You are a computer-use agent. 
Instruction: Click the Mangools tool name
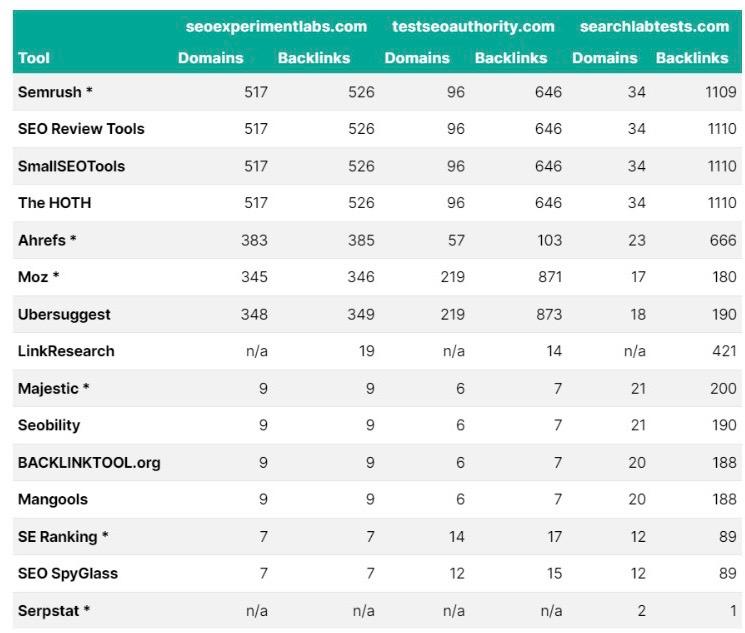click(x=53, y=499)
